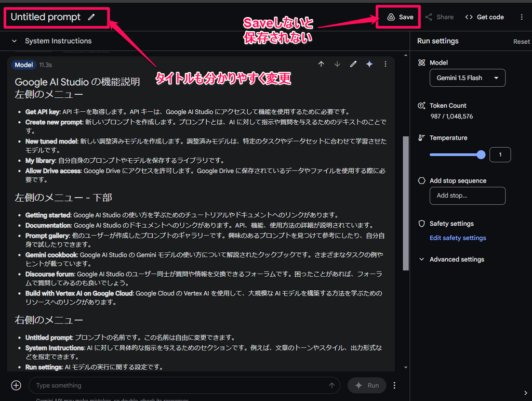Image resolution: width=532 pixels, height=401 pixels.
Task: Open the Share option
Action: pyautogui.click(x=440, y=17)
